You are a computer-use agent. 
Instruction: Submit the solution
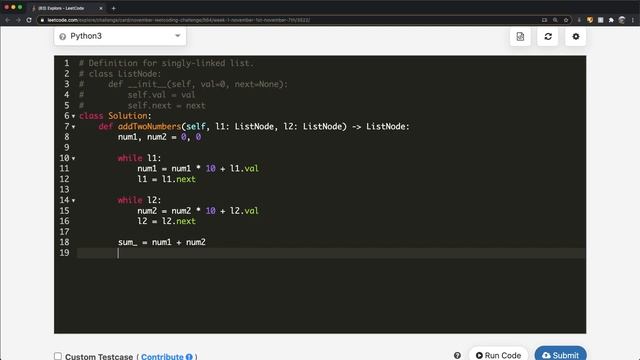[560, 354]
